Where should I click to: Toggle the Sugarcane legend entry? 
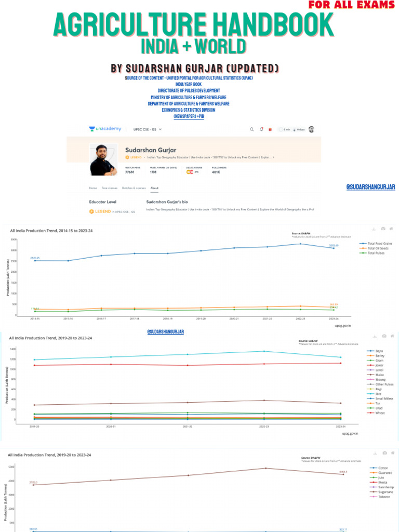tap(382, 491)
